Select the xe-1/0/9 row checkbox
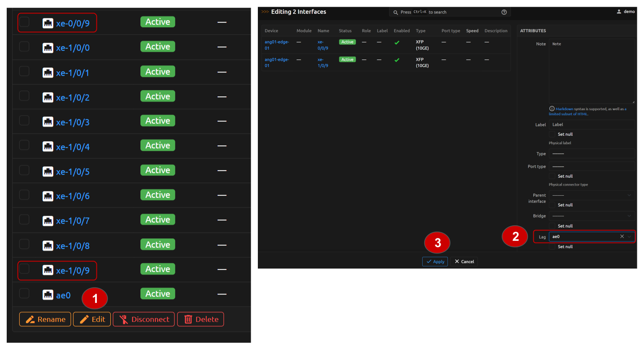 pyautogui.click(x=24, y=269)
